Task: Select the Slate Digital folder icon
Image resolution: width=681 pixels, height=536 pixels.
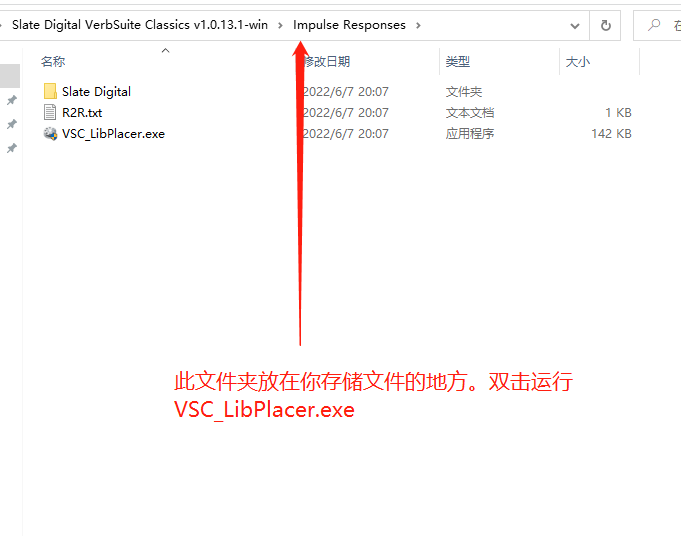Action: [x=50, y=91]
